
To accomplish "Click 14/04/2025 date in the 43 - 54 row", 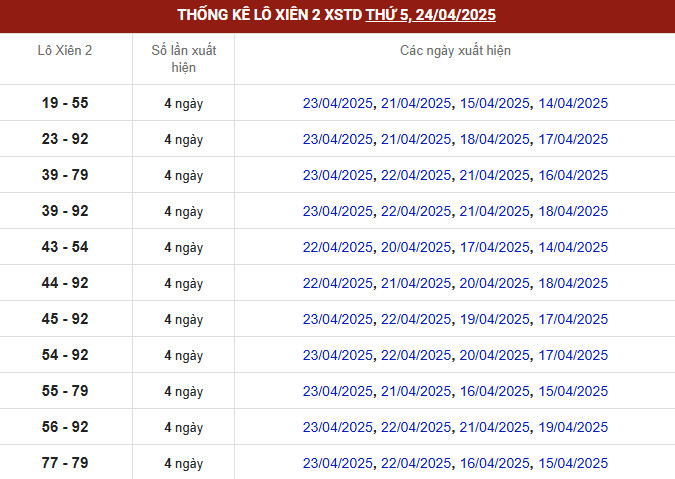I will (573, 247).
